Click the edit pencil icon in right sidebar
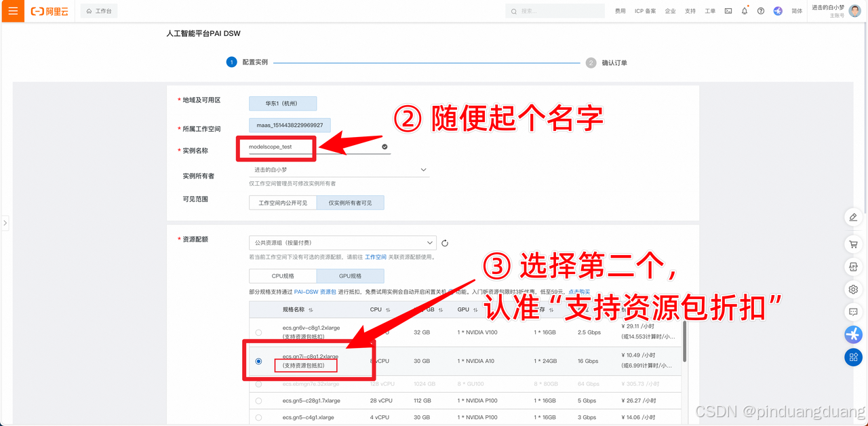The width and height of the screenshot is (868, 426). tap(853, 218)
